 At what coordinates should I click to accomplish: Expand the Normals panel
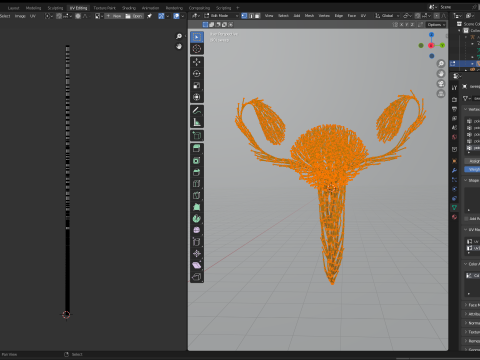coord(465,323)
